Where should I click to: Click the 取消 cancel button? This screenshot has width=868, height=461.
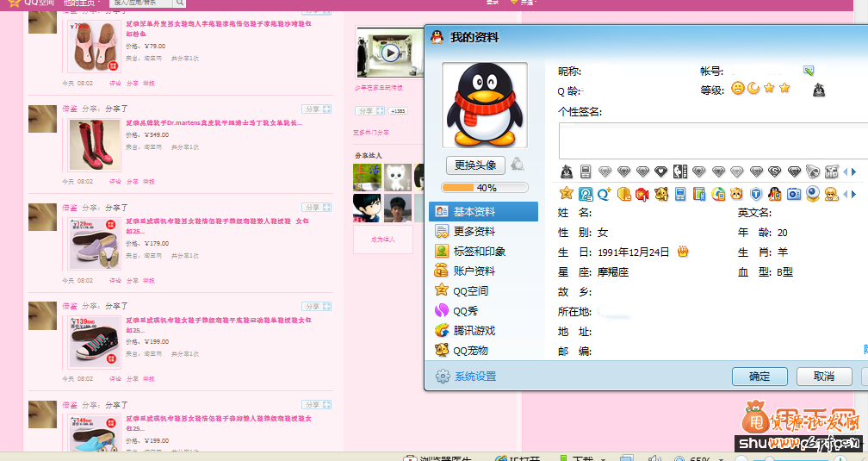click(823, 377)
